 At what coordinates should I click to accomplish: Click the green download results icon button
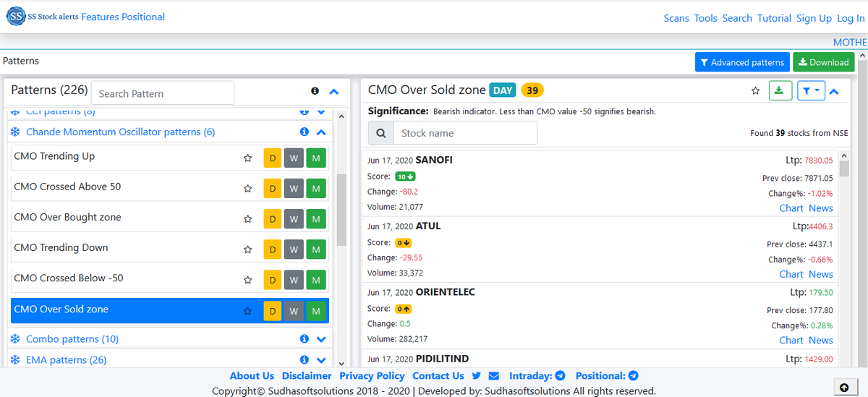780,91
